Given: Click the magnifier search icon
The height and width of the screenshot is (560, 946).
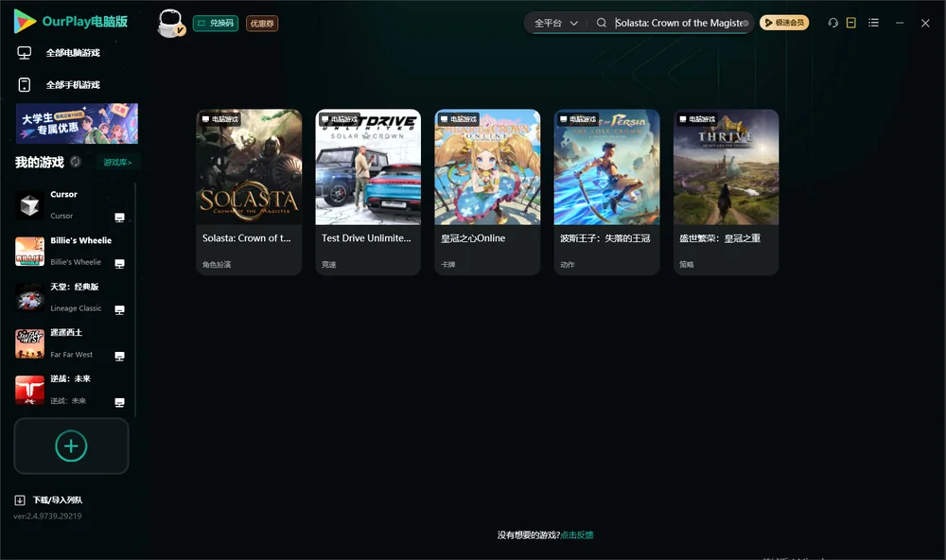Looking at the screenshot, I should tap(602, 23).
